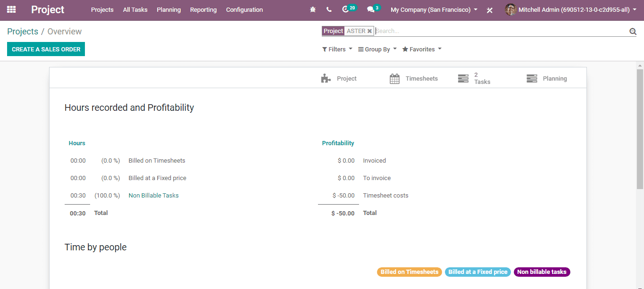Screen dimensions: 644x289
Task: Click the tools wrench icon in navbar
Action: 490,10
